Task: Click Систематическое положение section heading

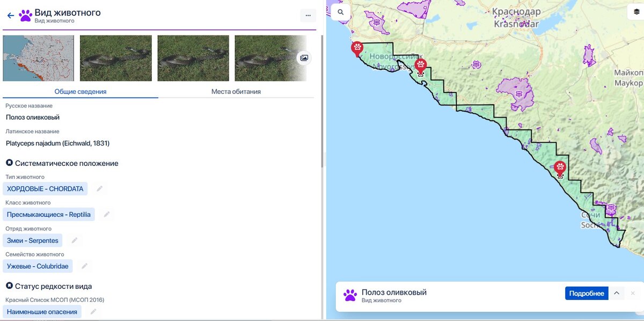Action: pos(67,163)
